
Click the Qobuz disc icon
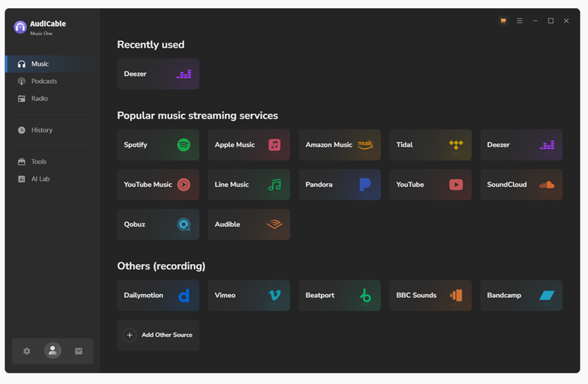(x=184, y=224)
